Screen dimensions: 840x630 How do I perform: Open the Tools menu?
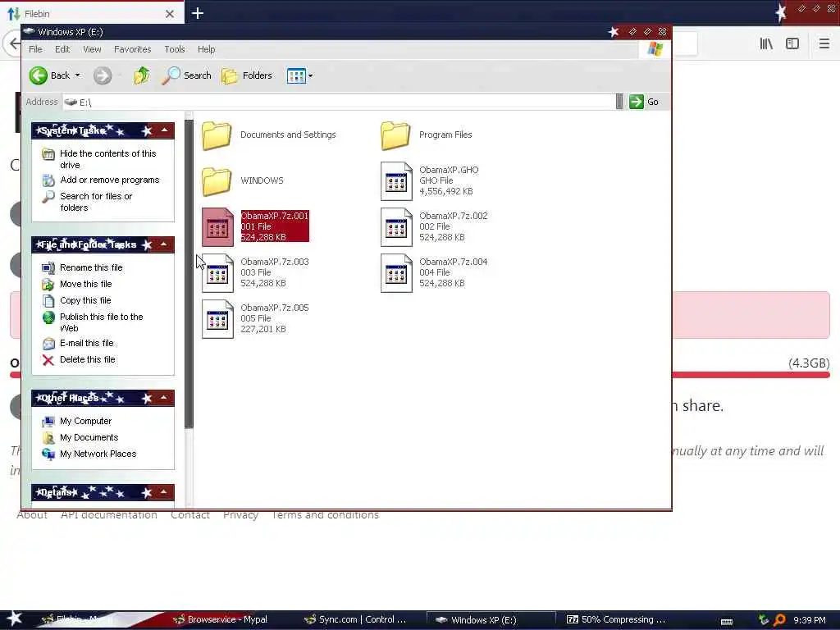point(175,49)
